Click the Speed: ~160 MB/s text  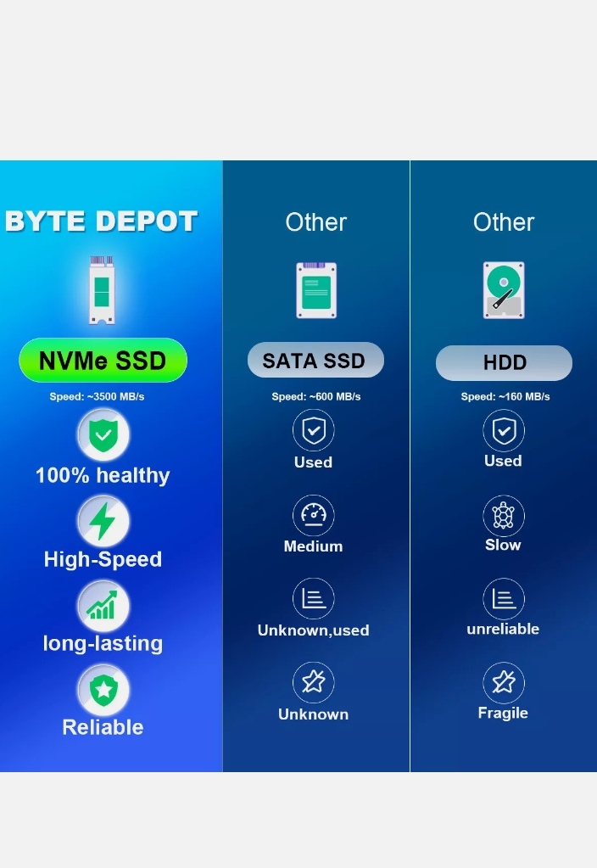(505, 396)
